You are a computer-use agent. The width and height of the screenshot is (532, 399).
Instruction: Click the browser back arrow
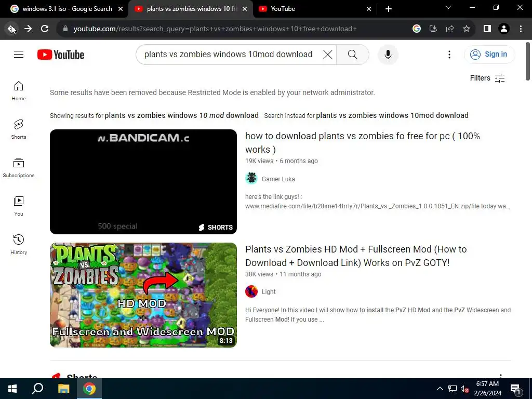coord(11,29)
